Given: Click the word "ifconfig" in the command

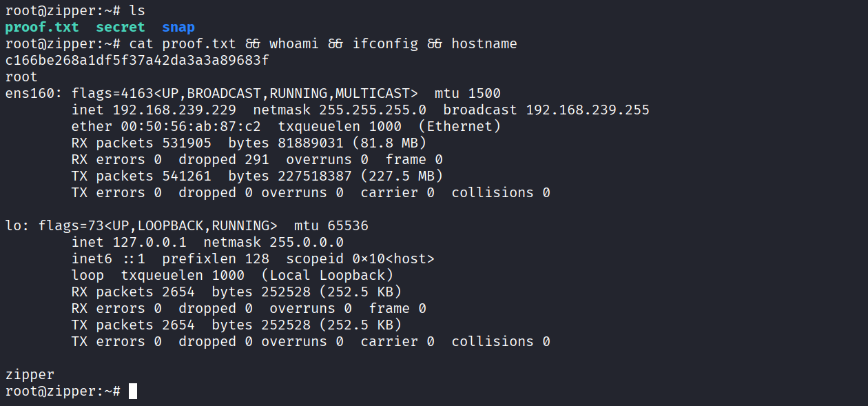Looking at the screenshot, I should pos(385,44).
